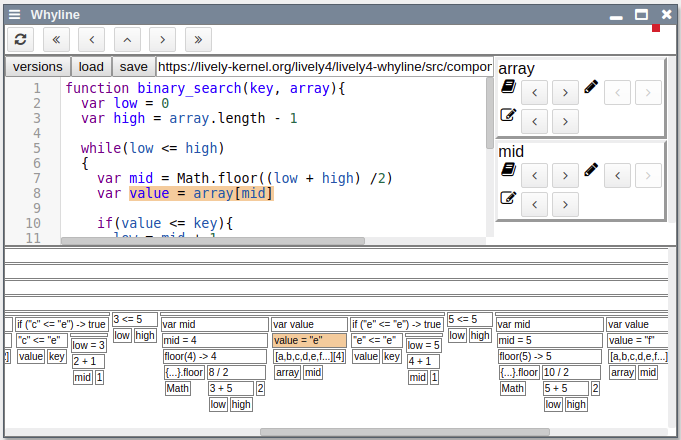Click the edit-square icon in the mid panel

[507, 198]
